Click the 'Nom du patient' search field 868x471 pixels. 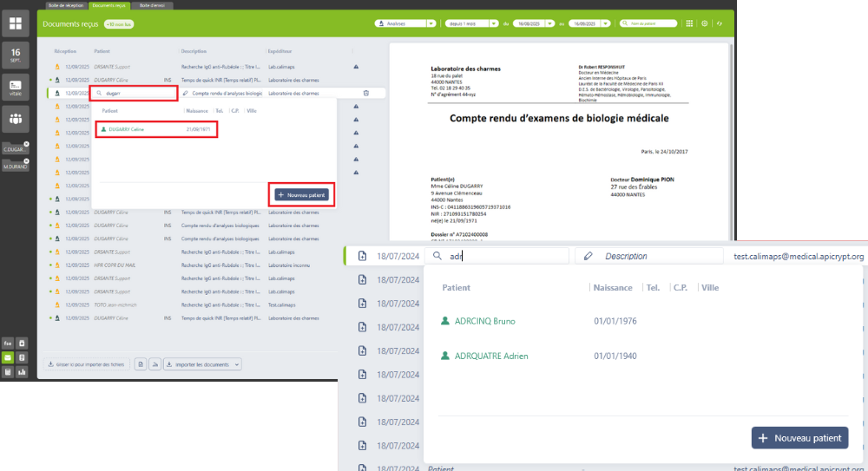pyautogui.click(x=651, y=23)
